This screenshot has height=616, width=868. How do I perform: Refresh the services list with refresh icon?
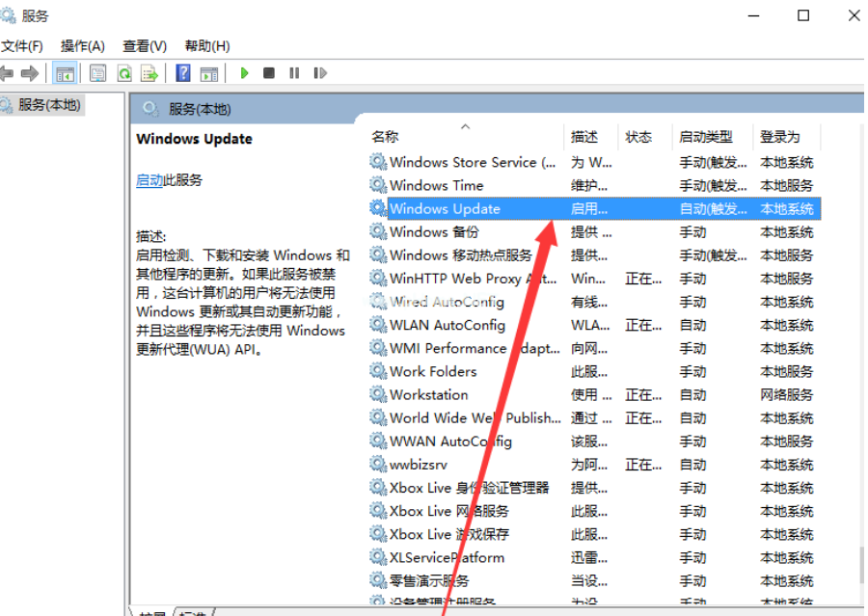click(125, 72)
